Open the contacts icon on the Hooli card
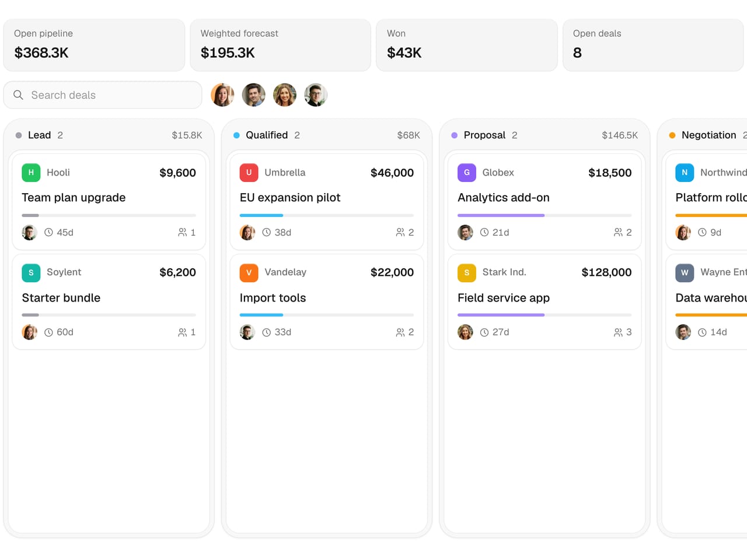This screenshot has height=560, width=747. click(183, 232)
